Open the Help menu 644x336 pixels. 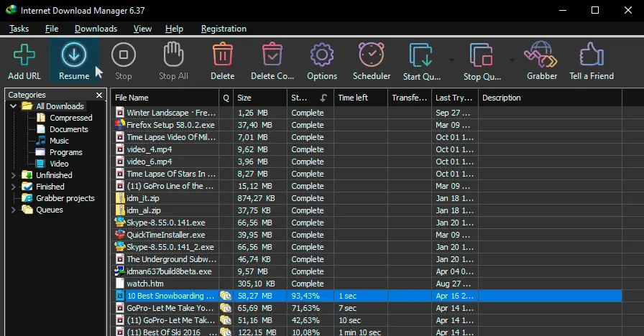coord(174,29)
